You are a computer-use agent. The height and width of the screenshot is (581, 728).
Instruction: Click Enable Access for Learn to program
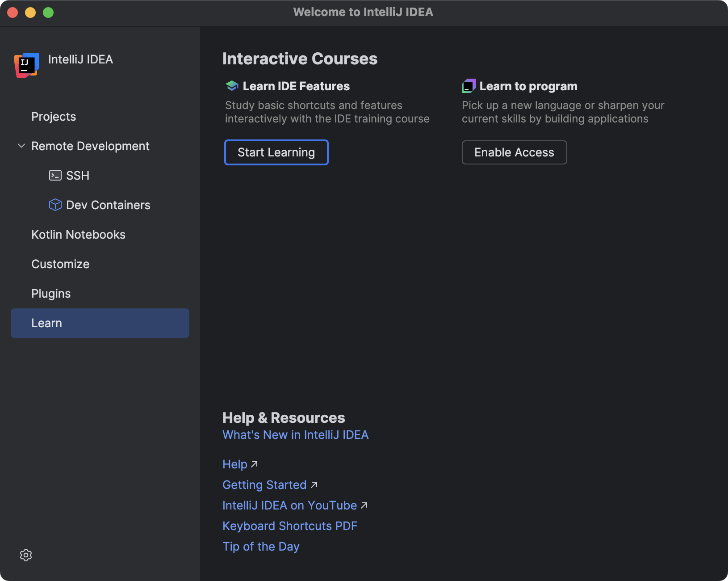coord(514,152)
